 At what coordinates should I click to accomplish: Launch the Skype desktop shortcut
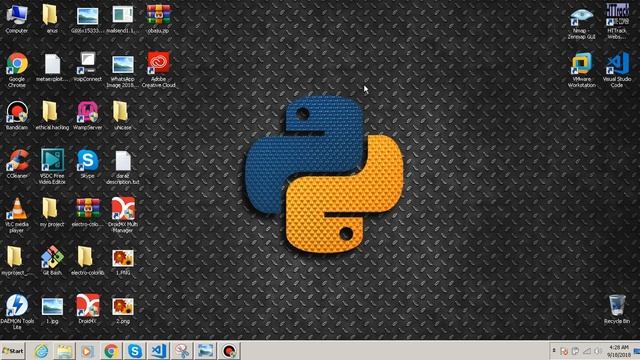click(87, 164)
